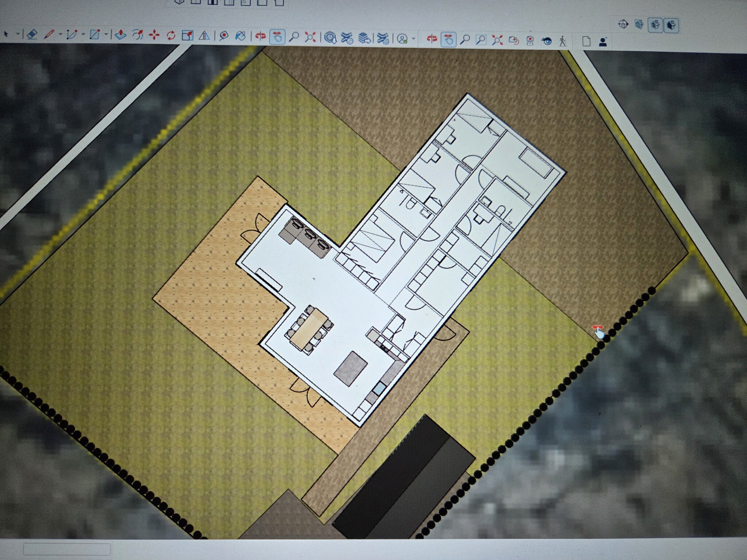Click the Zoom Extents icon in left toolbar
This screenshot has width=747, height=560.
(x=310, y=37)
